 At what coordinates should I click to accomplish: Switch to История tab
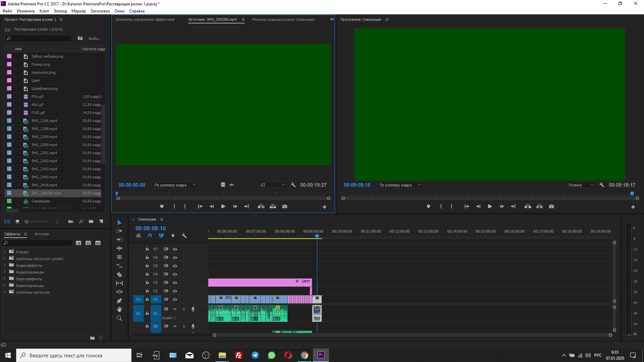tap(42, 234)
